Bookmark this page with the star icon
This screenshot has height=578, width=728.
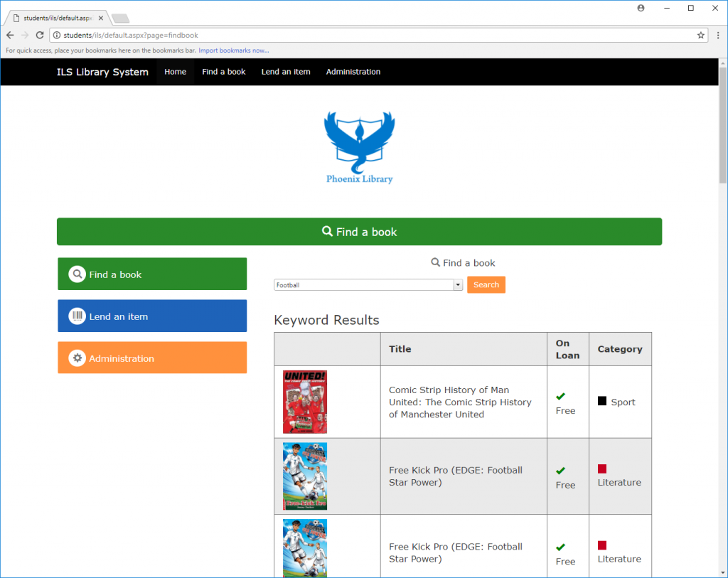tap(700, 36)
